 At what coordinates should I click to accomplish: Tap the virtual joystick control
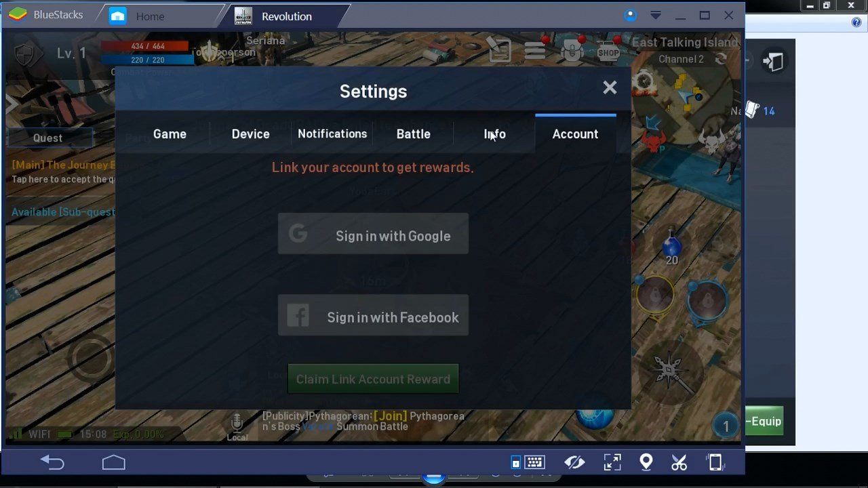point(90,357)
